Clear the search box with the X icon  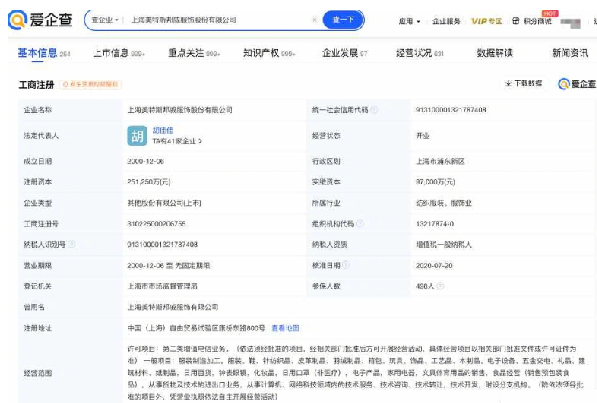coord(314,20)
